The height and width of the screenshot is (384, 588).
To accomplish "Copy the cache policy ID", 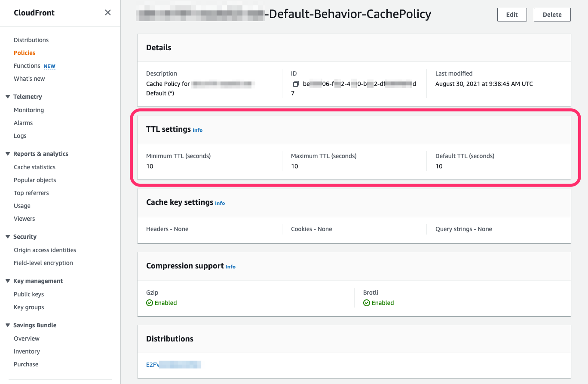I will point(295,84).
